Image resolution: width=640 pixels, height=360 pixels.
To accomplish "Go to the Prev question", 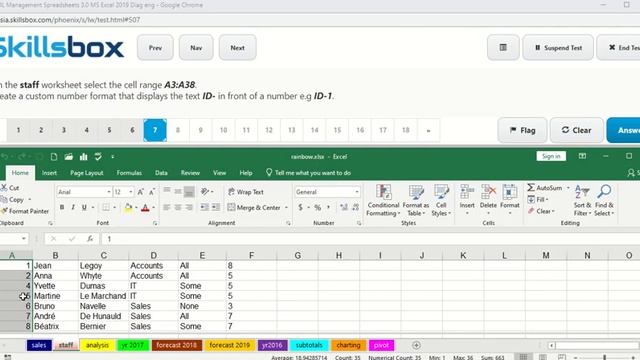I will 155,48.
